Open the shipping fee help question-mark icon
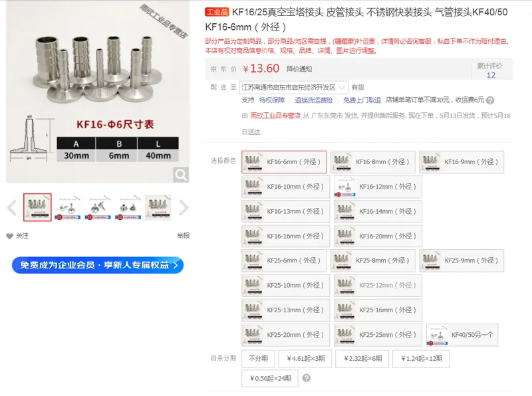The image size is (532, 396). click(490, 100)
